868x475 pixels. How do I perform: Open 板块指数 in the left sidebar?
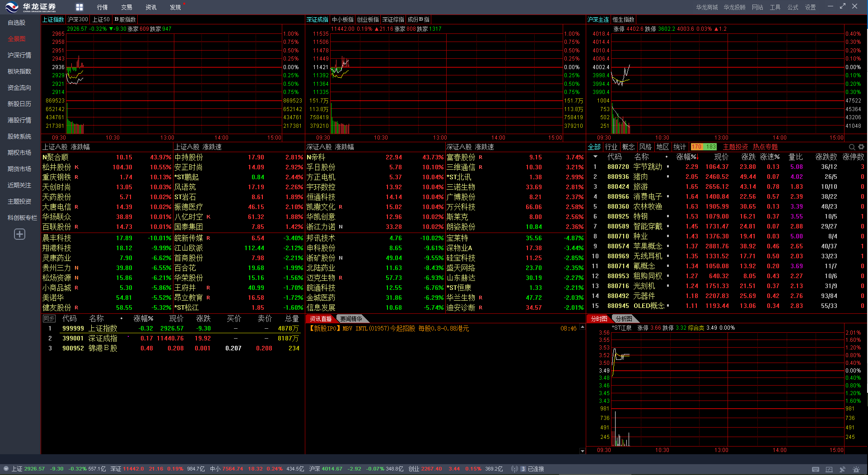point(19,71)
